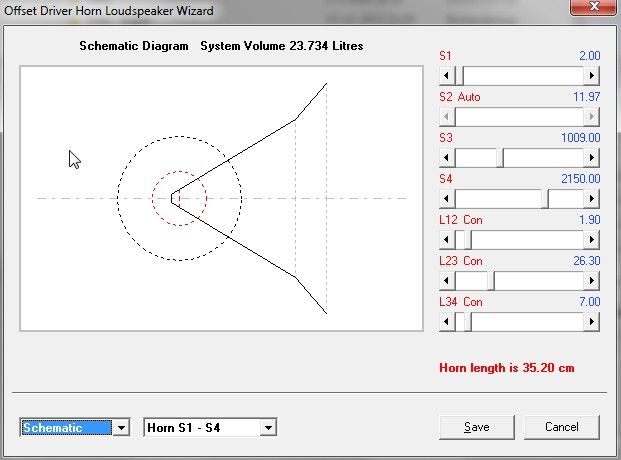Click the S4 slider left arrow

click(447, 198)
